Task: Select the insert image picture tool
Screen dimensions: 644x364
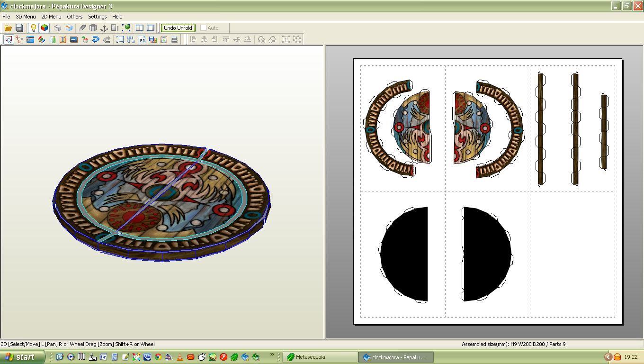Action: tap(74, 39)
